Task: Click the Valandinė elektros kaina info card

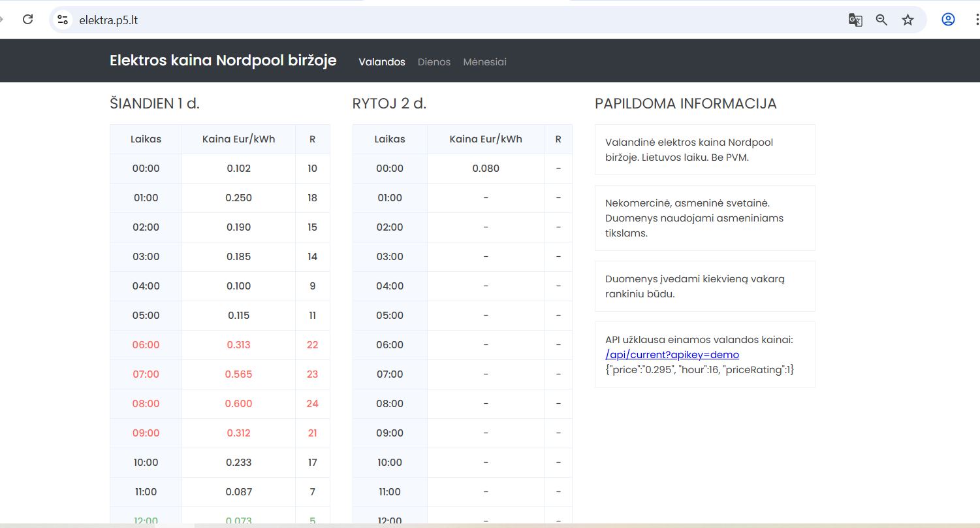Action: pyautogui.click(x=704, y=150)
